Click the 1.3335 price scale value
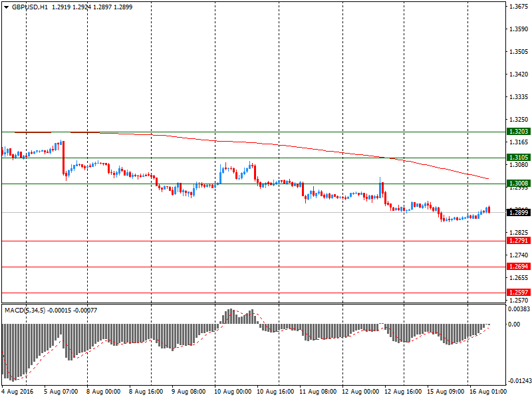The width and height of the screenshot is (532, 399). pyautogui.click(x=519, y=96)
